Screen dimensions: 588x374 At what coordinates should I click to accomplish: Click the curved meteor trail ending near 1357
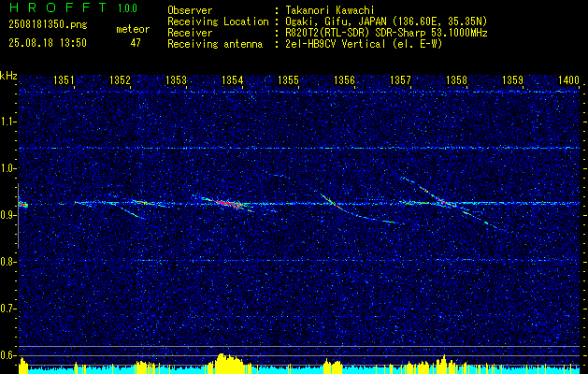[362, 210]
